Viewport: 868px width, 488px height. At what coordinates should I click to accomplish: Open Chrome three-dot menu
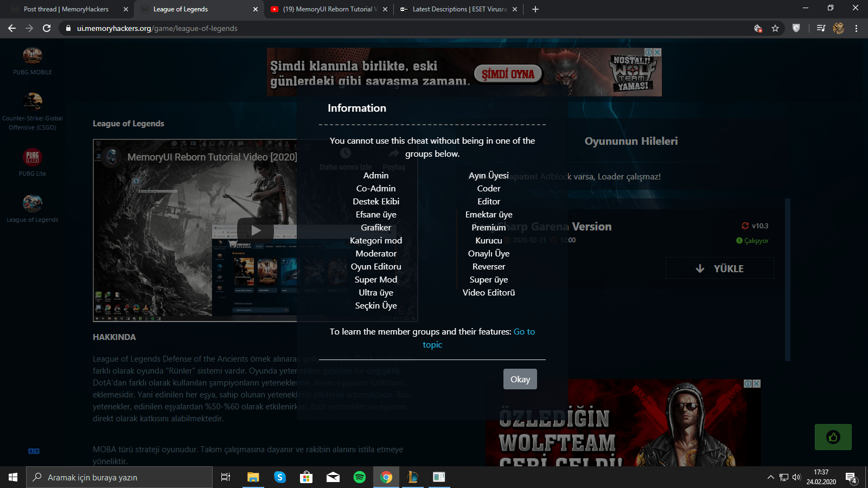click(x=857, y=28)
